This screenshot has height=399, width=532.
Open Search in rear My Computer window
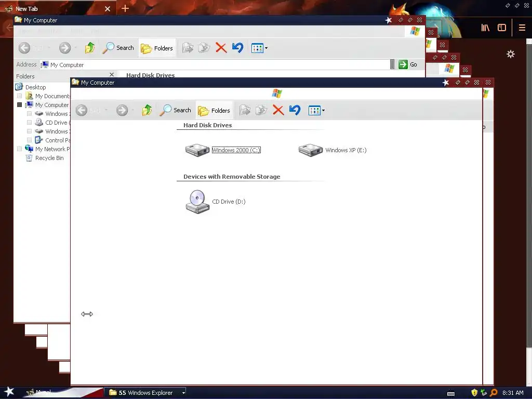(118, 47)
